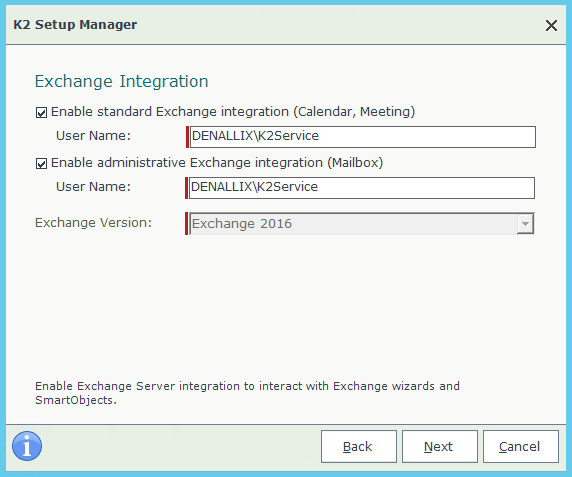Image resolution: width=572 pixels, height=477 pixels.
Task: Cancel the setup wizard
Action: pyautogui.click(x=521, y=446)
